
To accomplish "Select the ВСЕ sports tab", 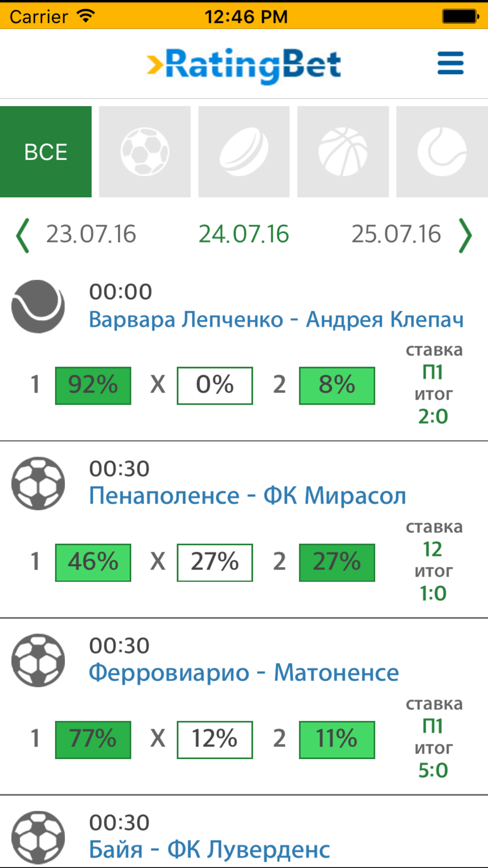I will coord(46,152).
